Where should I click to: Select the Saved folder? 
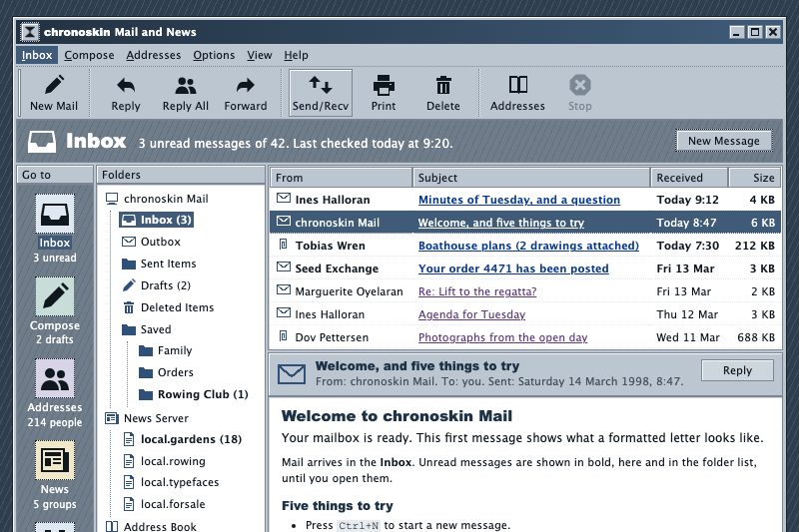[147, 329]
